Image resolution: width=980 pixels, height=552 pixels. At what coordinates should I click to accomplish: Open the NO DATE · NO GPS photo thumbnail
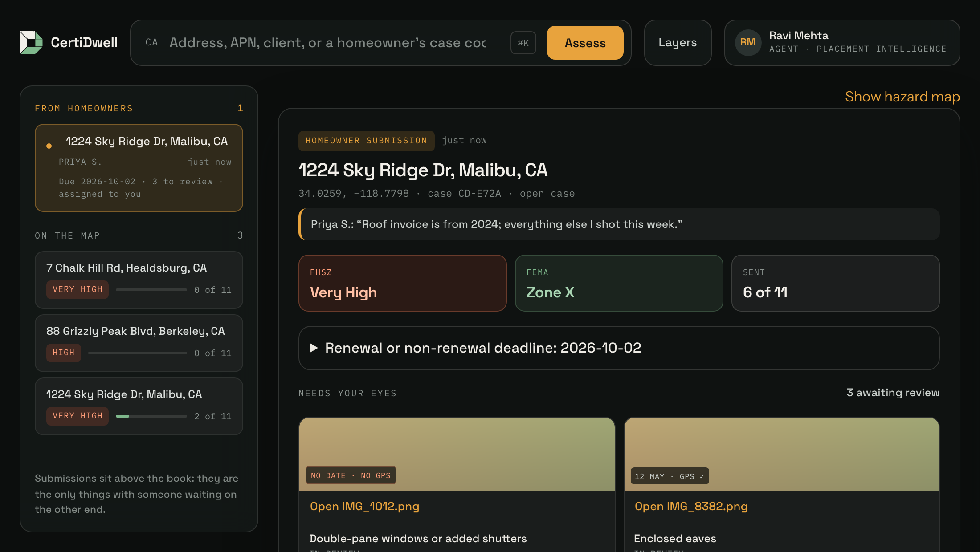[x=457, y=454]
